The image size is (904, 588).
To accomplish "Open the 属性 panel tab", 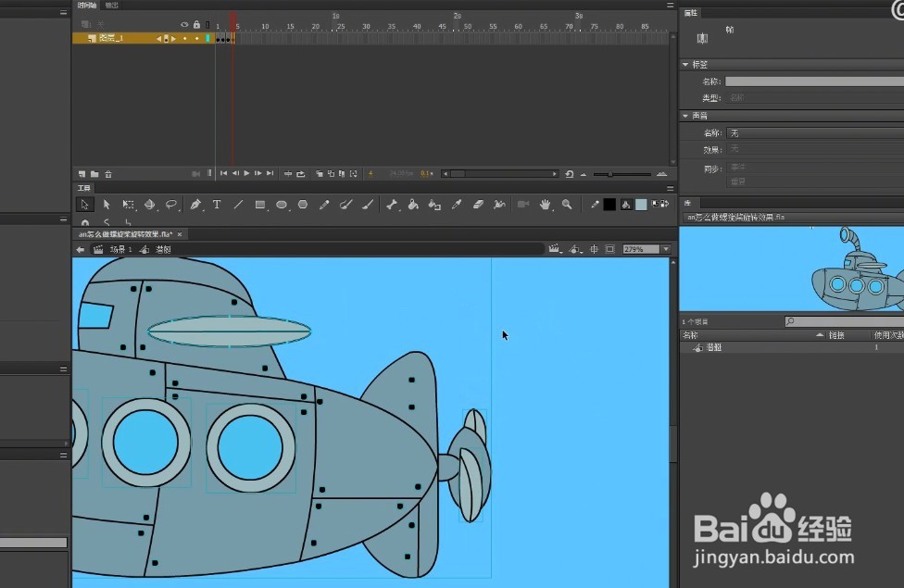I will pos(691,13).
